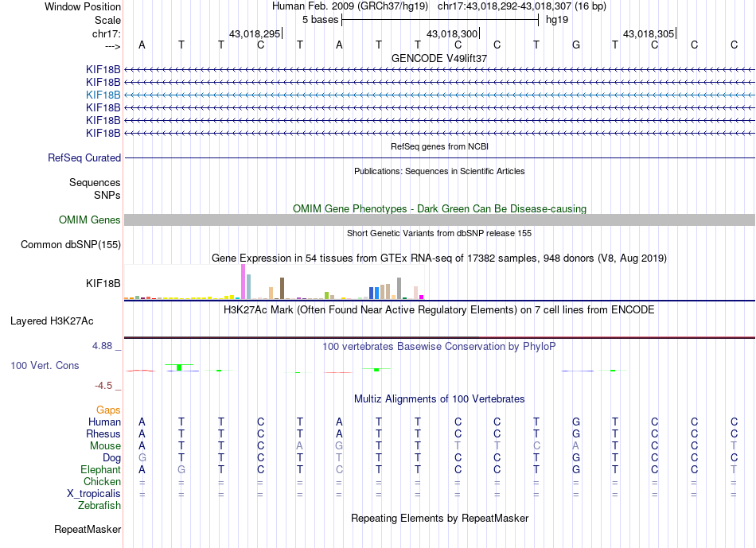The height and width of the screenshot is (548, 756).
Task: Click the tallest green PhyloP conservation bar
Action: click(179, 367)
